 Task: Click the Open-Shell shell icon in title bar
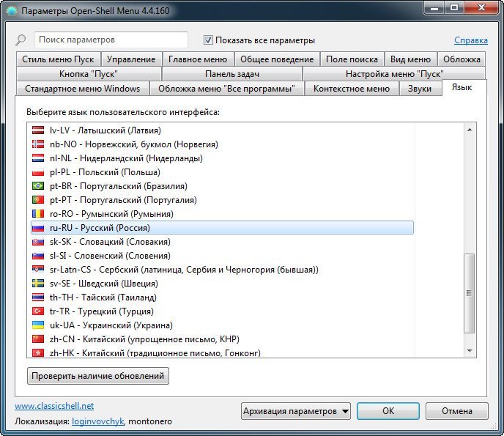[x=12, y=11]
